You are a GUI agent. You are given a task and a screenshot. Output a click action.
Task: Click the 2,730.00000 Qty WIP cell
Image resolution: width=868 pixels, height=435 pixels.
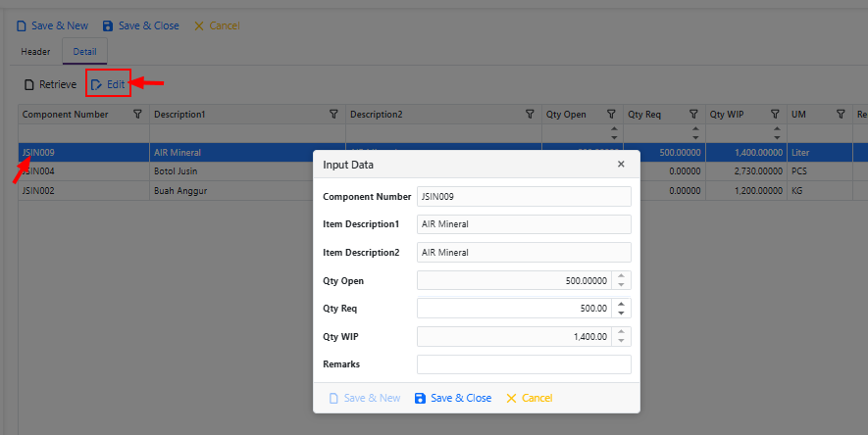(746, 171)
